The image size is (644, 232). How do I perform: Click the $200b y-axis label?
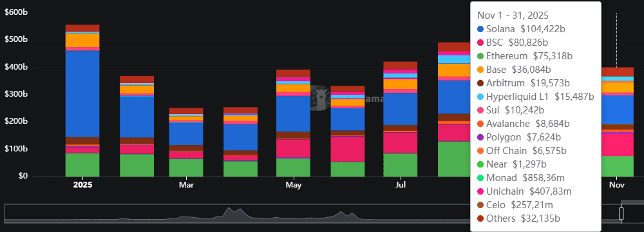[x=16, y=122]
